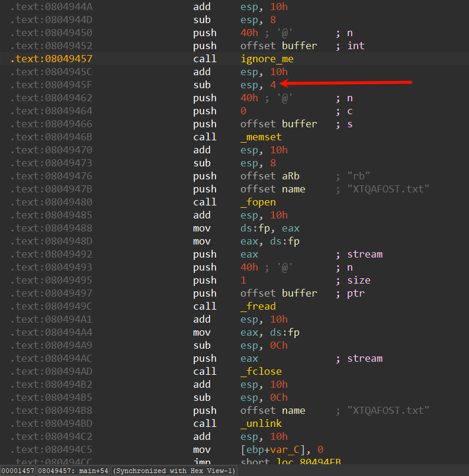Click the ignore_me call target
469x476 pixels.
click(x=267, y=59)
